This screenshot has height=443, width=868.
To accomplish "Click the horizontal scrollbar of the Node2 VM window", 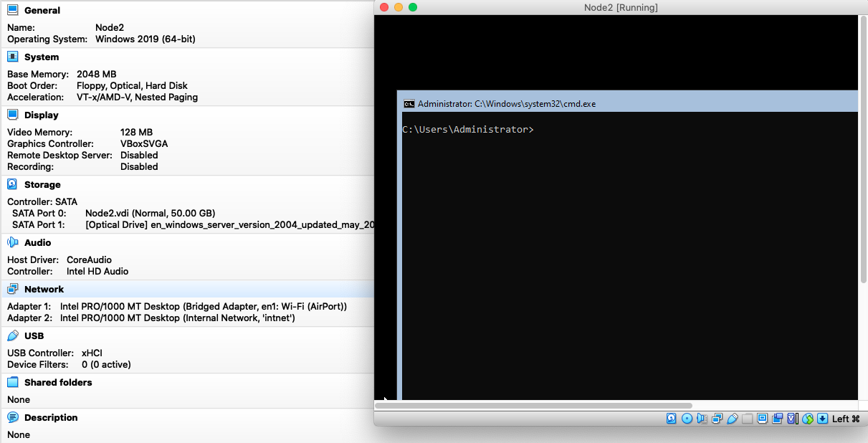I will (x=533, y=405).
